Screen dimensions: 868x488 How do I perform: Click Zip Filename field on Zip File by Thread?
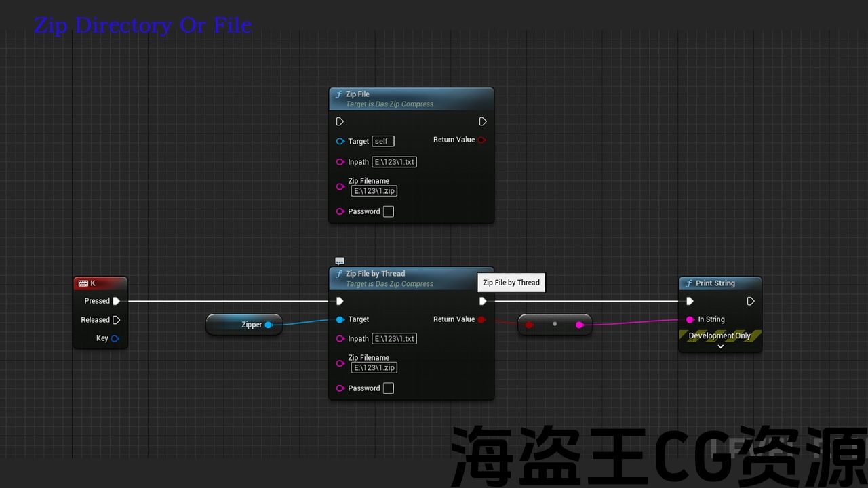[x=374, y=367]
